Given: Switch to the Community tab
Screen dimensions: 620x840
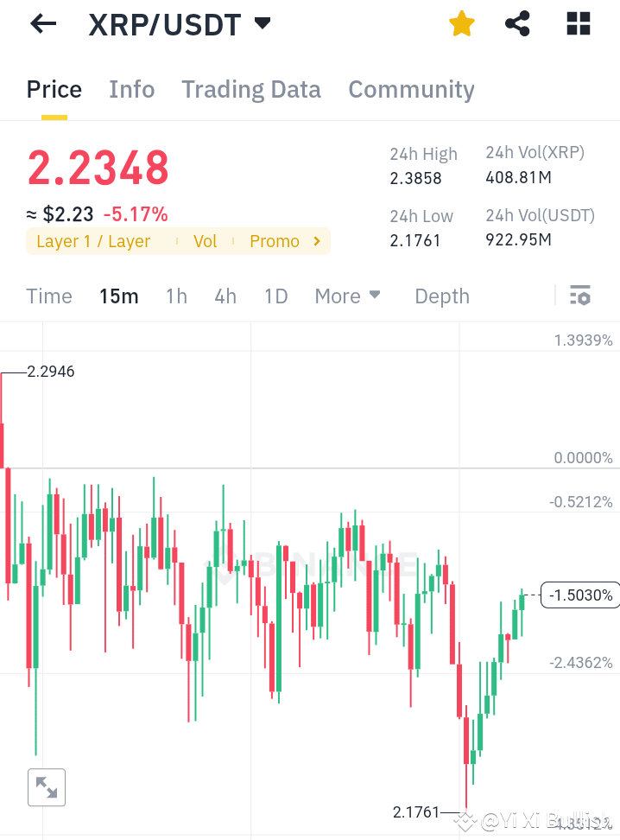Looking at the screenshot, I should [411, 89].
